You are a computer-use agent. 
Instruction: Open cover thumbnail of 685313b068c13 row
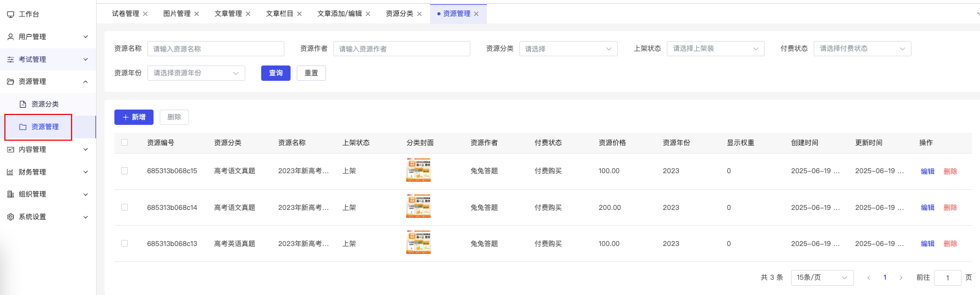click(418, 242)
